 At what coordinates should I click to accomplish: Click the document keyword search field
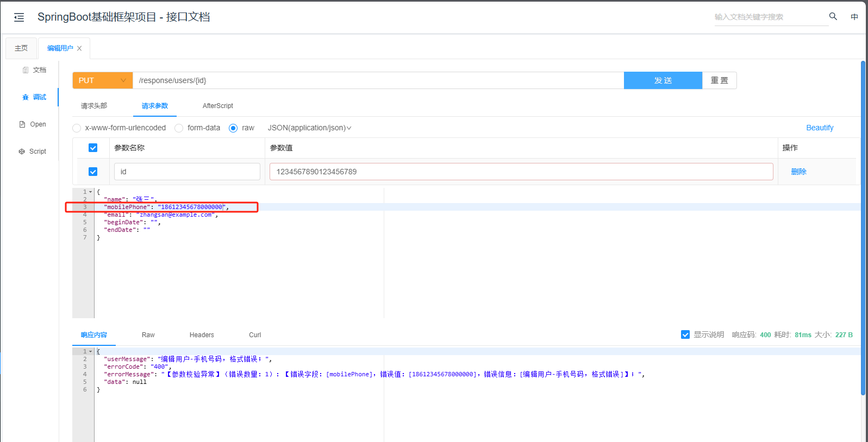coord(771,17)
